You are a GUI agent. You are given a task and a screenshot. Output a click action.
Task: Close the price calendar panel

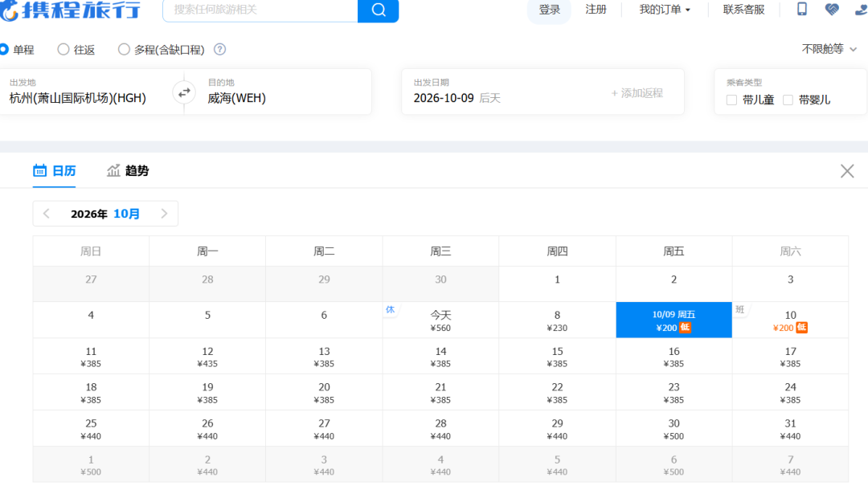847,171
